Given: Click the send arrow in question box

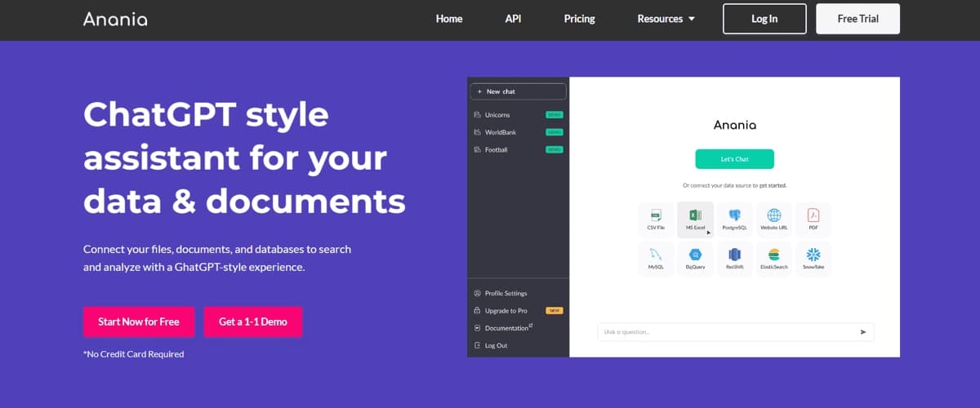Looking at the screenshot, I should (x=863, y=332).
